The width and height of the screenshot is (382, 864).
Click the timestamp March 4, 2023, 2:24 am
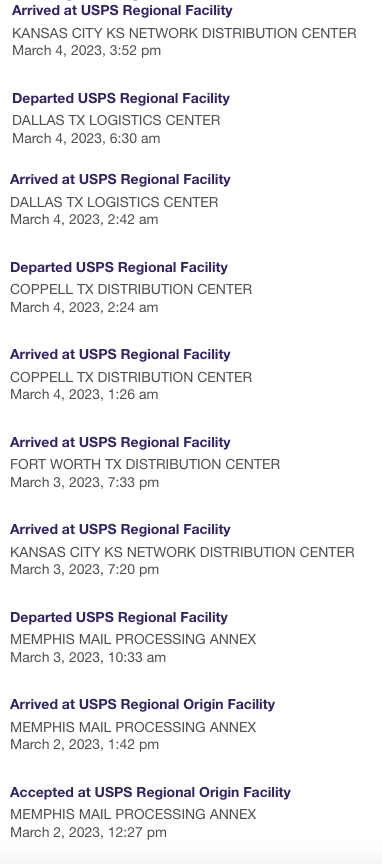84,307
